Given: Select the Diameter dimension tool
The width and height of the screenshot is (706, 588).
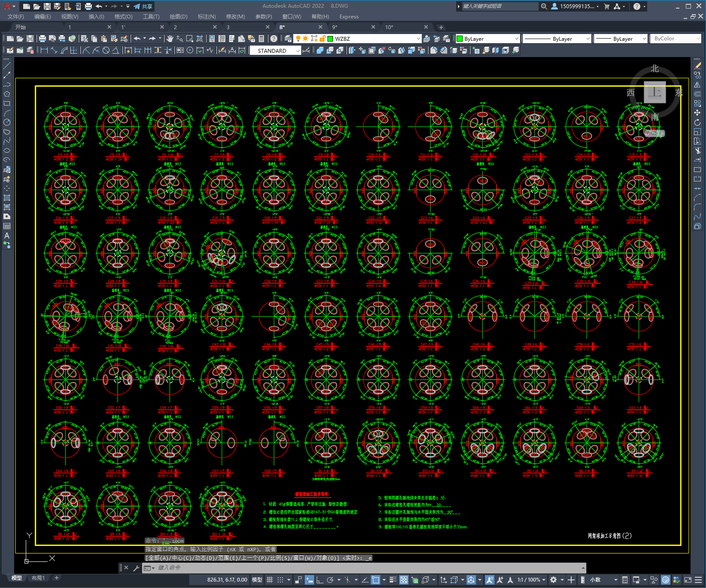Looking at the screenshot, I should coord(106,51).
